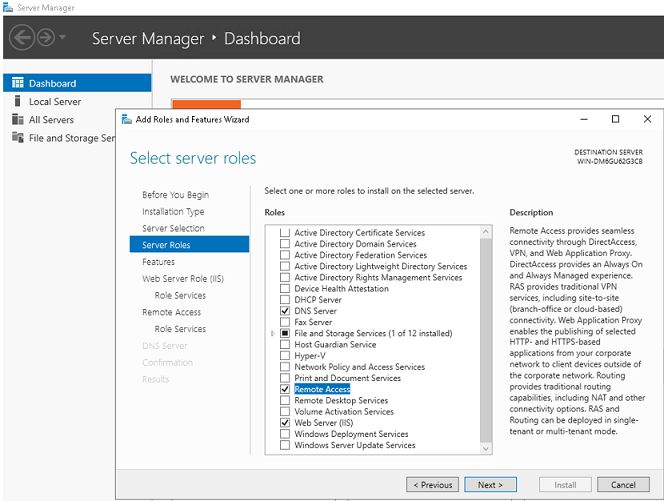Open the Web Server Role (IIS) step
This screenshot has width=664, height=501.
[183, 279]
